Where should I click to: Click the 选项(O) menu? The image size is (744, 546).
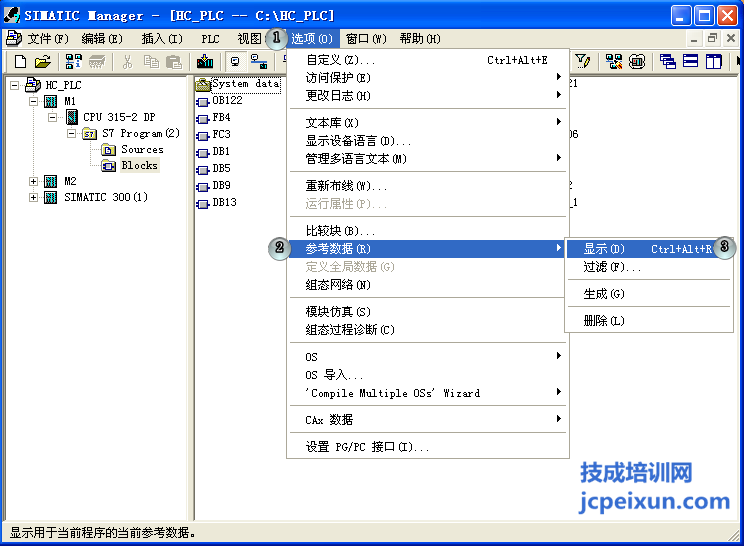[x=312, y=38]
